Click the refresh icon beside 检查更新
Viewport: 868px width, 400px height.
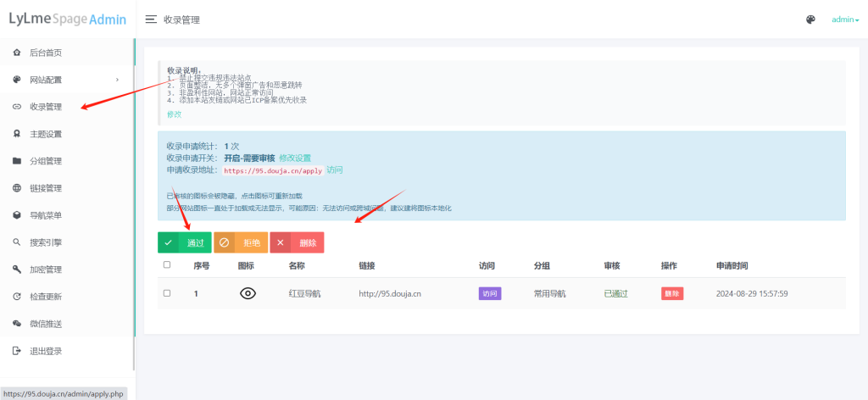pos(17,297)
